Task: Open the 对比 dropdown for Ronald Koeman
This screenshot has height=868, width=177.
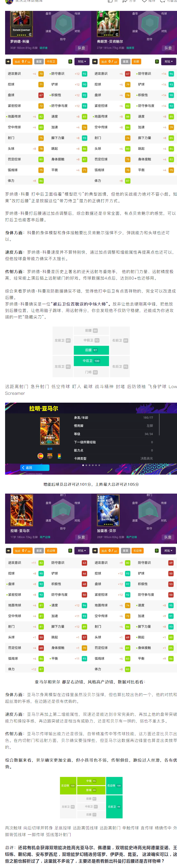Action: pos(82,62)
